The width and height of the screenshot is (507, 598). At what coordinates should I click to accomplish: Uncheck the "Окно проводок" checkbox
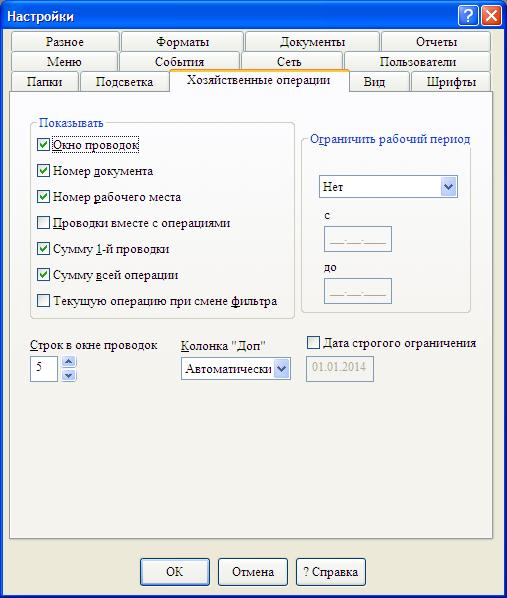(43, 145)
